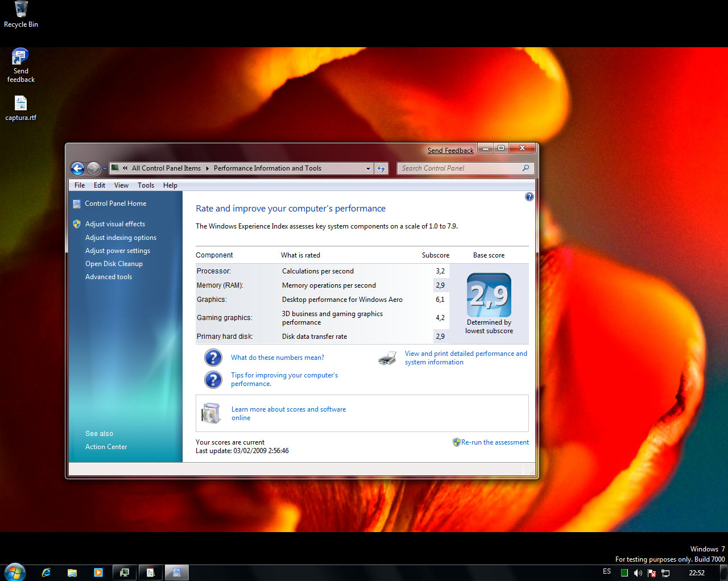
Task: Click the address bar location icon
Action: pos(115,168)
